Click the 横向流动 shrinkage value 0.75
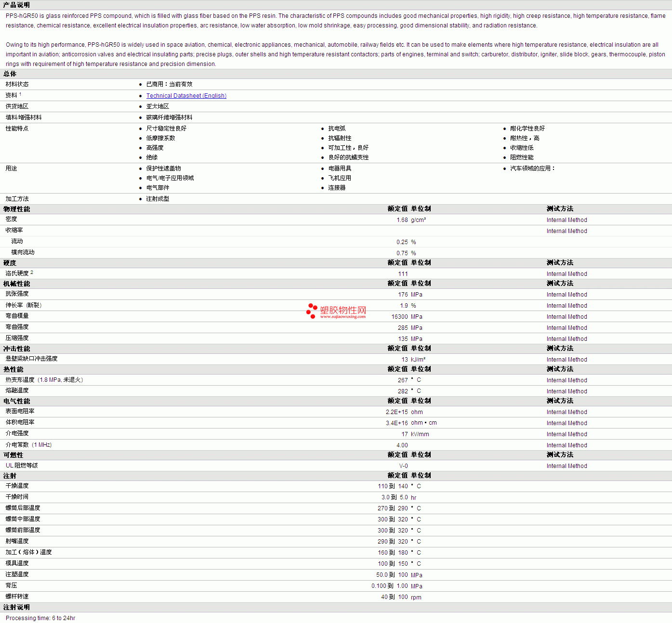Screen dimensions: 672x623 tap(402, 253)
